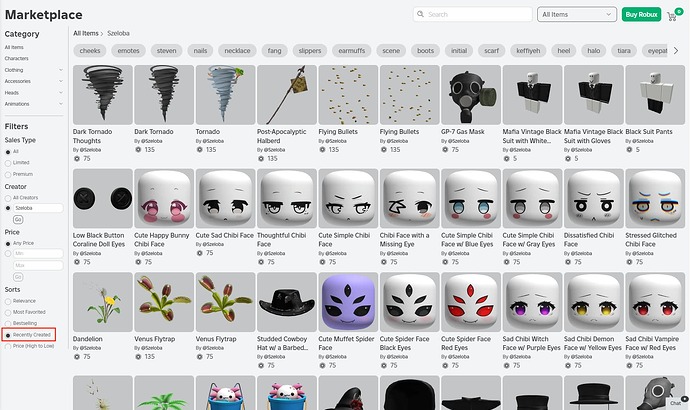Expand the Clothing category

(61, 70)
